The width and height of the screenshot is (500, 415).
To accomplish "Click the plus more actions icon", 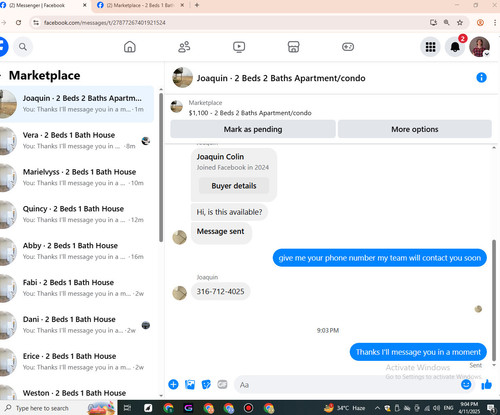I will [x=173, y=384].
